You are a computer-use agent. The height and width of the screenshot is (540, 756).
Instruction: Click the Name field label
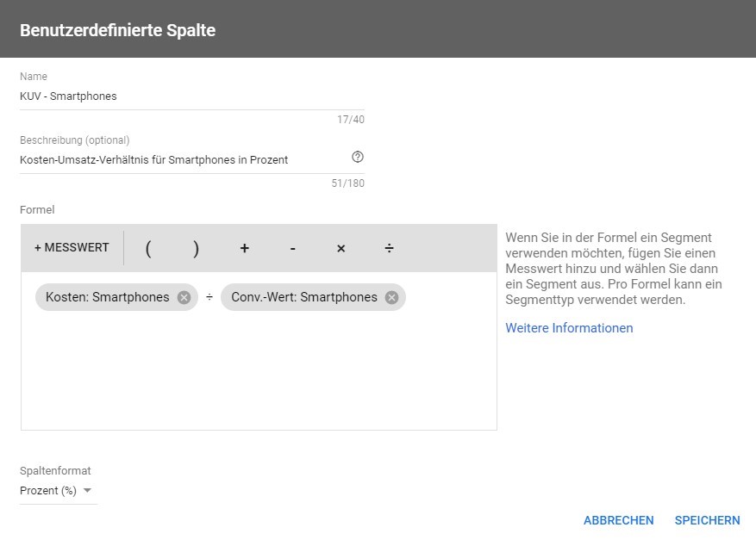pyautogui.click(x=34, y=77)
